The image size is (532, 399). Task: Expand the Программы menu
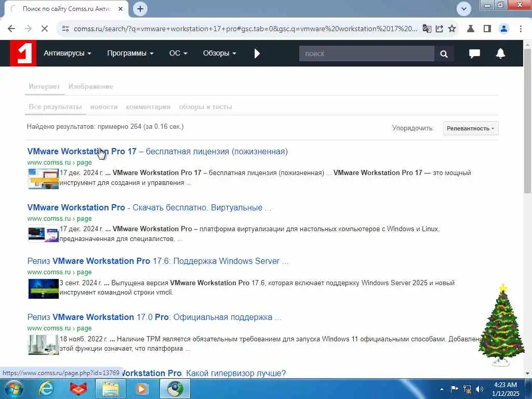click(x=130, y=54)
